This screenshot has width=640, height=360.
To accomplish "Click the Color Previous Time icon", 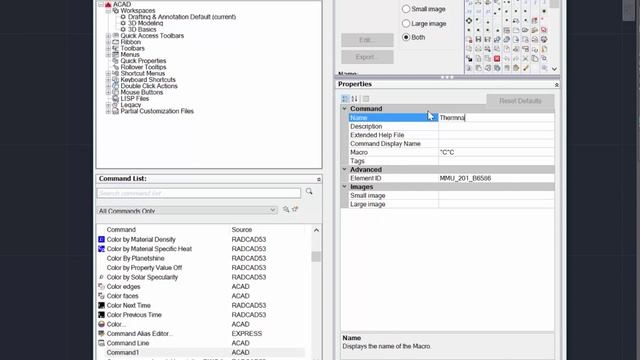I will (x=102, y=315).
